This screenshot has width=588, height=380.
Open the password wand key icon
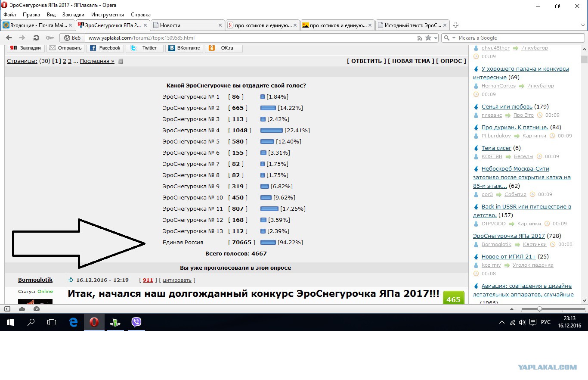click(x=50, y=38)
